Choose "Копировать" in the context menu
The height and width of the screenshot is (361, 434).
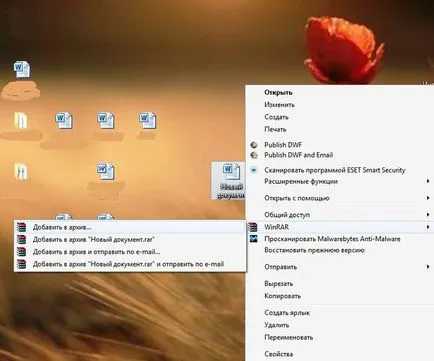click(x=283, y=296)
